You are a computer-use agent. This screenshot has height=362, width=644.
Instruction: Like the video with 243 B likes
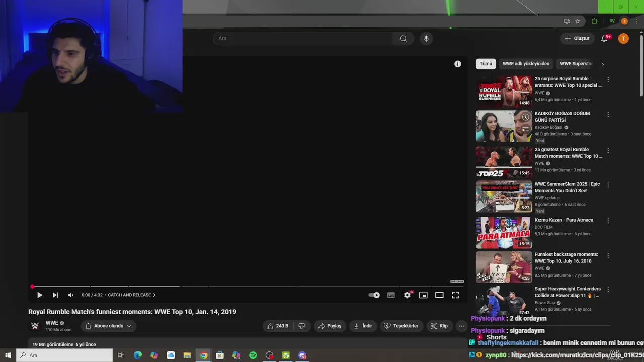point(277,326)
